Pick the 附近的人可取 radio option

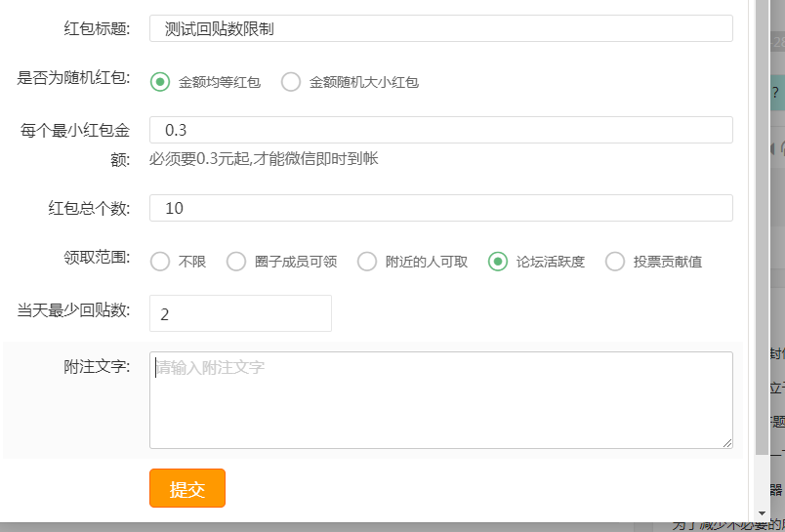[x=367, y=262]
